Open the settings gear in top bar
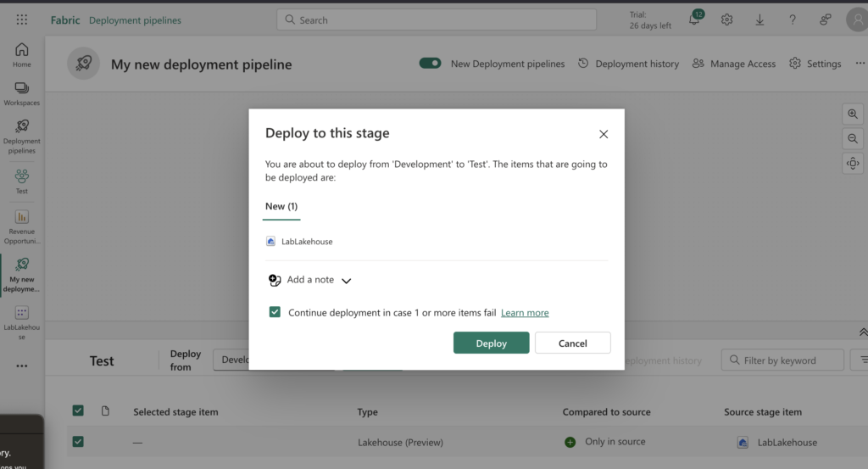Screen dimensions: 868x469 pos(726,20)
